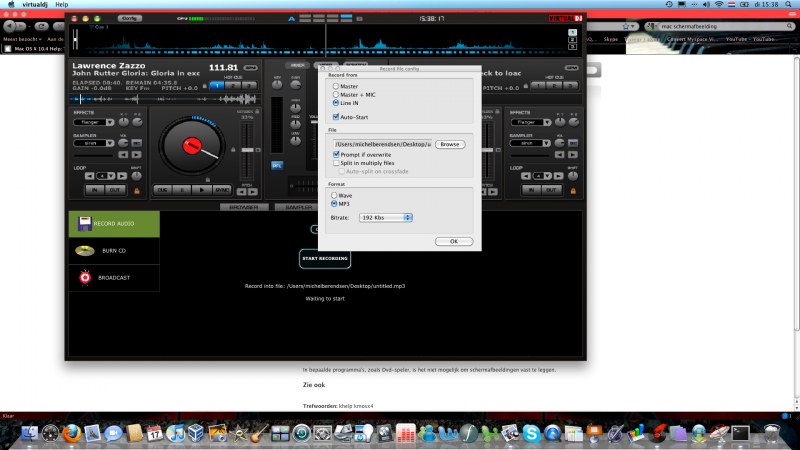Click right deck sampler REC icon
Viewport: 800px width, 450px height.
(x=572, y=143)
